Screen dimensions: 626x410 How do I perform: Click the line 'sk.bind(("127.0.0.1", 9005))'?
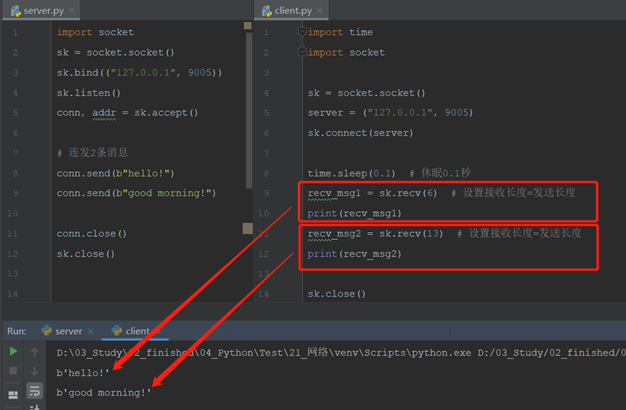coord(139,73)
